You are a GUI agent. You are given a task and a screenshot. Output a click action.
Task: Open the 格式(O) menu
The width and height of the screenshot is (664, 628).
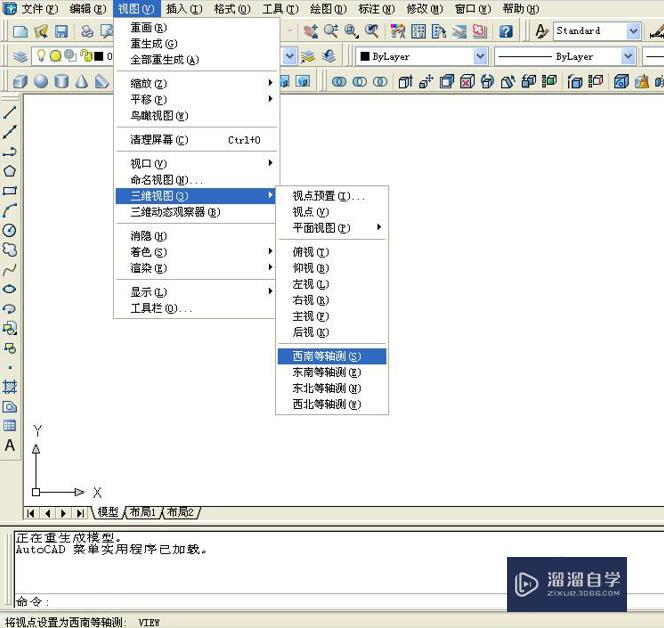click(232, 8)
